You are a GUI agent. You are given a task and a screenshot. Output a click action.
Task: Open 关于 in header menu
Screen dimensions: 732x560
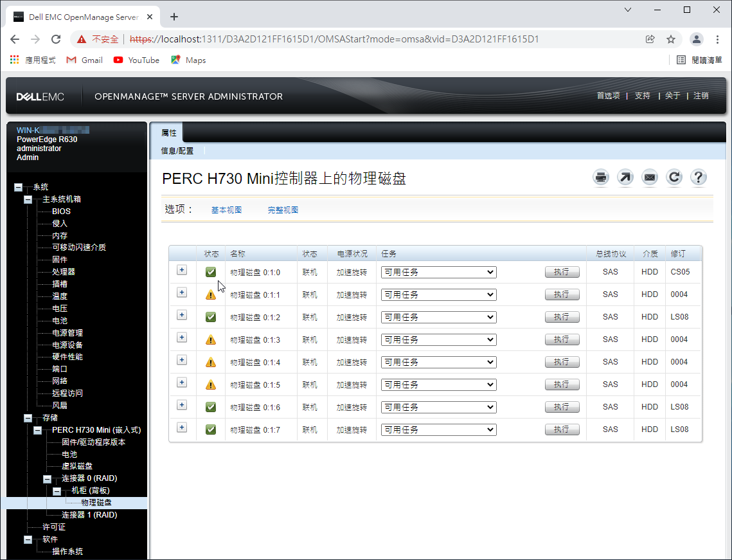point(673,96)
